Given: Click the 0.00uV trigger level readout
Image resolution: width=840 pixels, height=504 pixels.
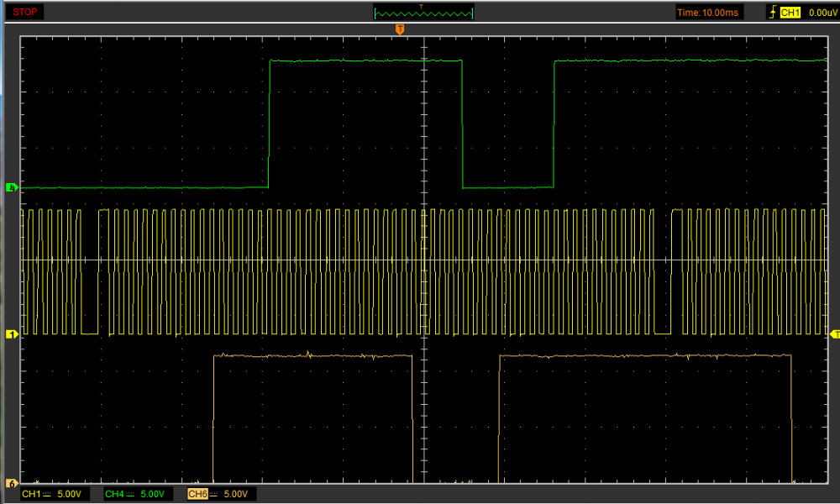Looking at the screenshot, I should [822, 13].
